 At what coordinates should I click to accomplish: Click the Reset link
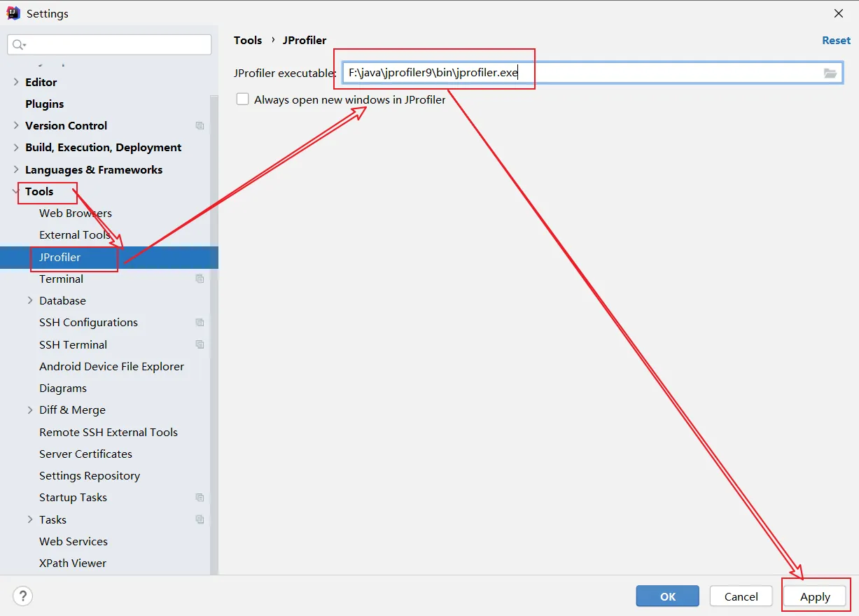click(x=836, y=41)
